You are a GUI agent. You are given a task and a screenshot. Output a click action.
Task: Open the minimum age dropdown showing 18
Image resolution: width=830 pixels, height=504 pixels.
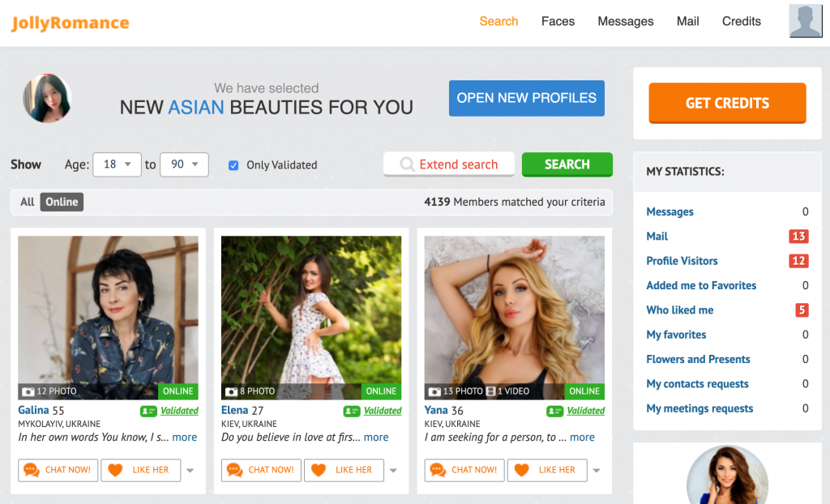click(x=117, y=164)
